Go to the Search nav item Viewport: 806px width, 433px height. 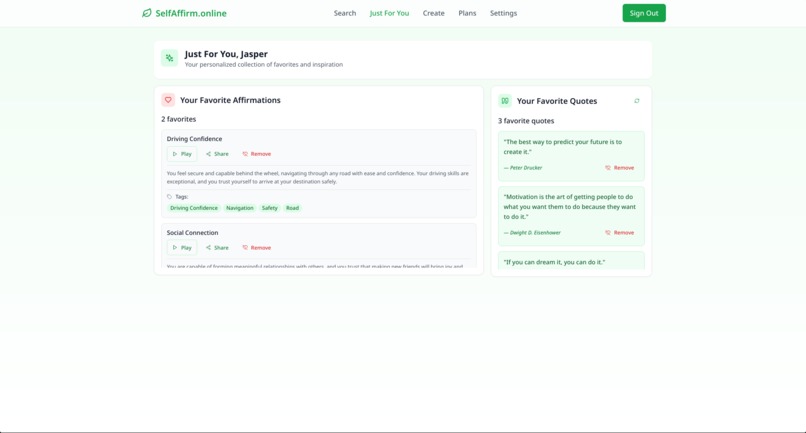coord(344,13)
